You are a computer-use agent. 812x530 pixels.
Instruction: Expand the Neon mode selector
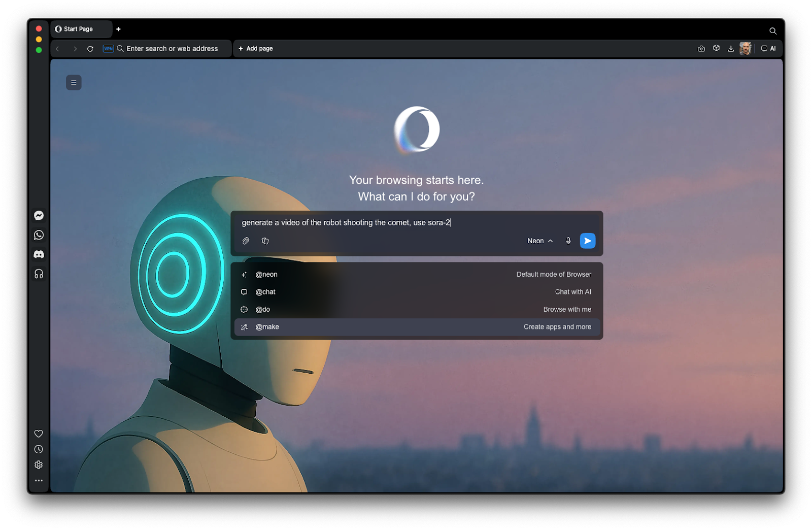point(539,241)
